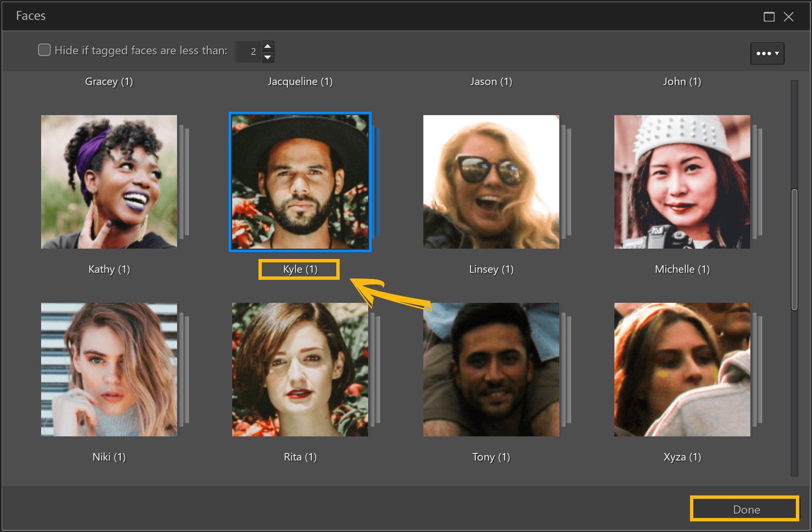Select Michelle's face thumbnail
The width and height of the screenshot is (812, 532).
point(682,182)
